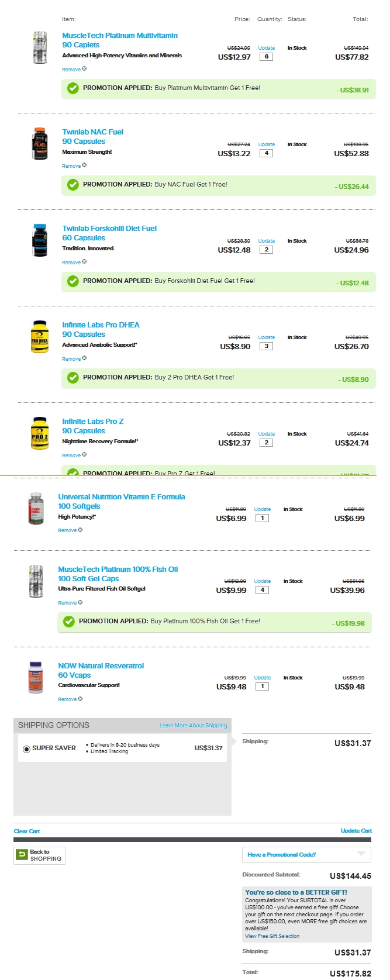390x980 pixels.
Task: Click remove X icon for NOW Natural Resveratrol
Action: tap(80, 699)
